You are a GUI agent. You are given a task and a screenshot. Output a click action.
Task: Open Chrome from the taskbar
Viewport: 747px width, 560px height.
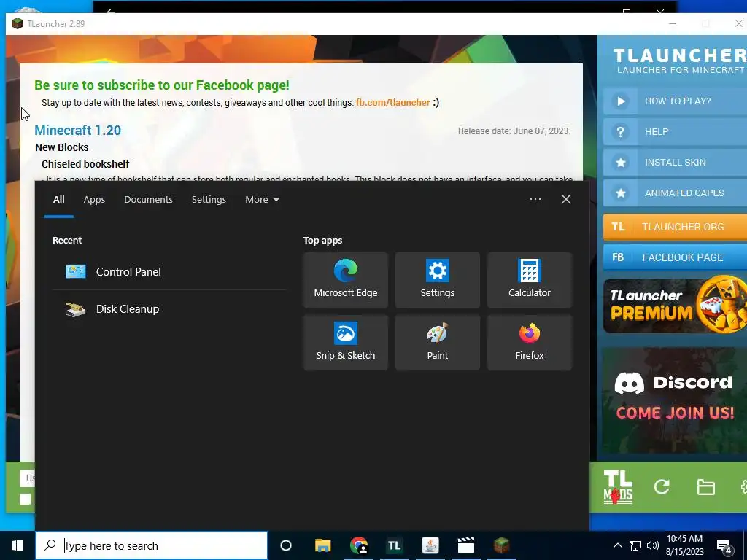click(359, 545)
